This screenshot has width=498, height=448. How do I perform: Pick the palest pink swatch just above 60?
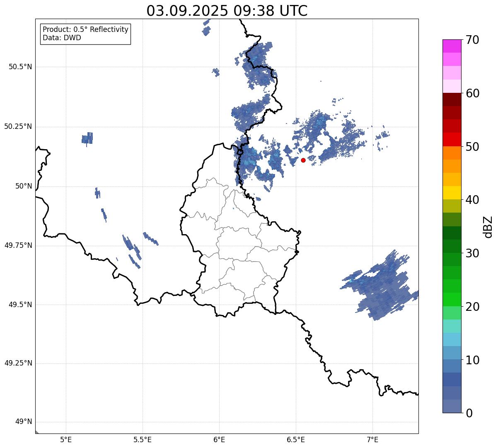(x=452, y=86)
